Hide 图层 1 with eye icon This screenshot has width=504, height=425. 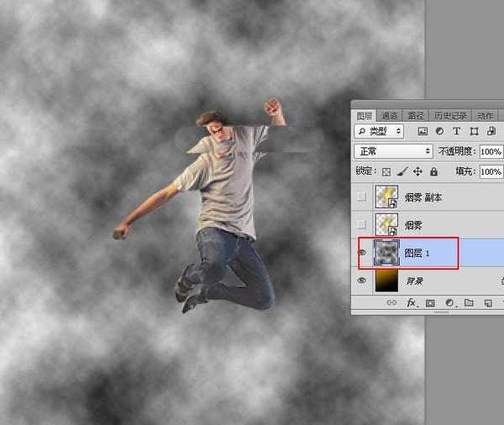tap(362, 253)
